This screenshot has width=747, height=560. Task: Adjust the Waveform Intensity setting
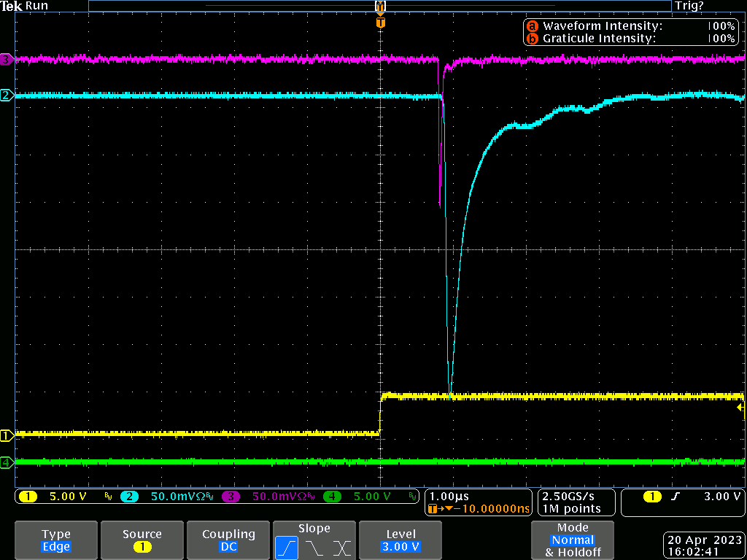click(631, 26)
